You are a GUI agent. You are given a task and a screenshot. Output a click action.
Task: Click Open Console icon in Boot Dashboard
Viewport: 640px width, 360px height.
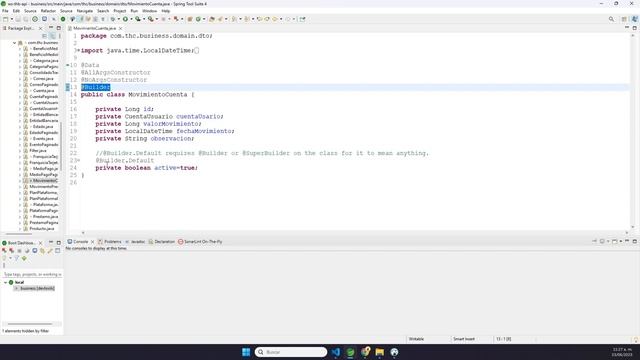tap(35, 251)
